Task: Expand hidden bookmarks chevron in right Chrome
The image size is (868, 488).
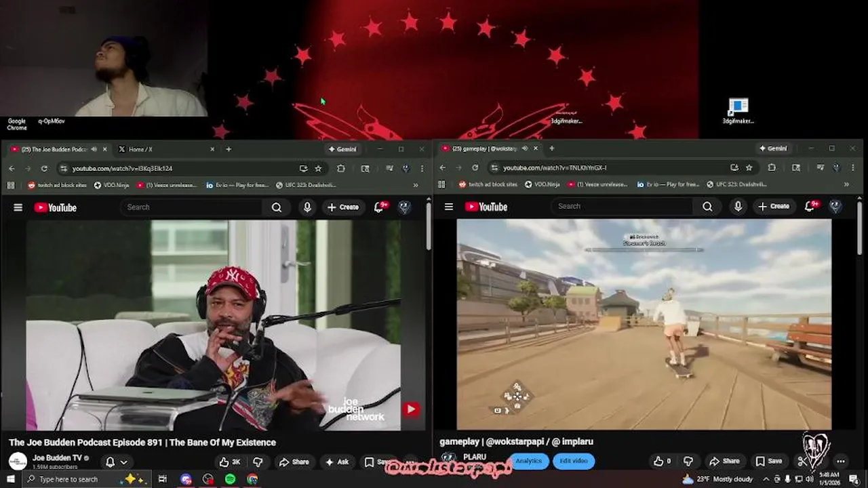Action: pyautogui.click(x=846, y=184)
